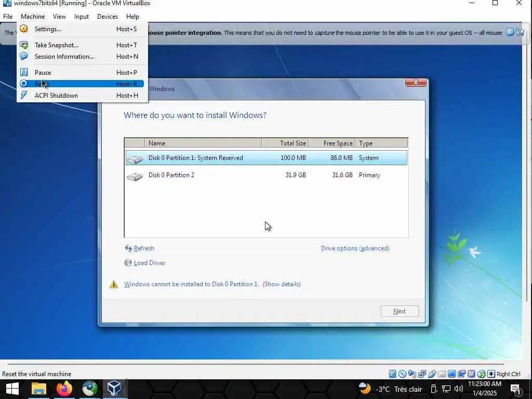The height and width of the screenshot is (399, 532).
Task: Open the Windows Start menu
Action: point(12,389)
